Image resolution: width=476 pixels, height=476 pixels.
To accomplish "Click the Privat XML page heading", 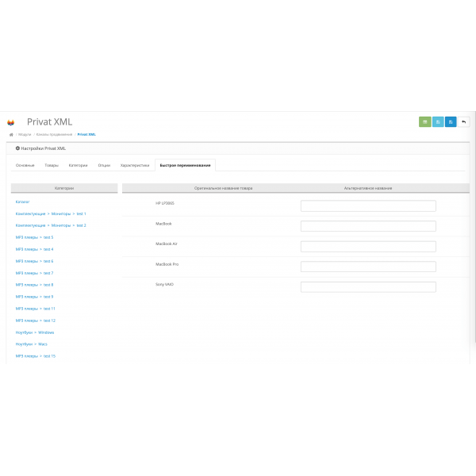I will point(49,121).
